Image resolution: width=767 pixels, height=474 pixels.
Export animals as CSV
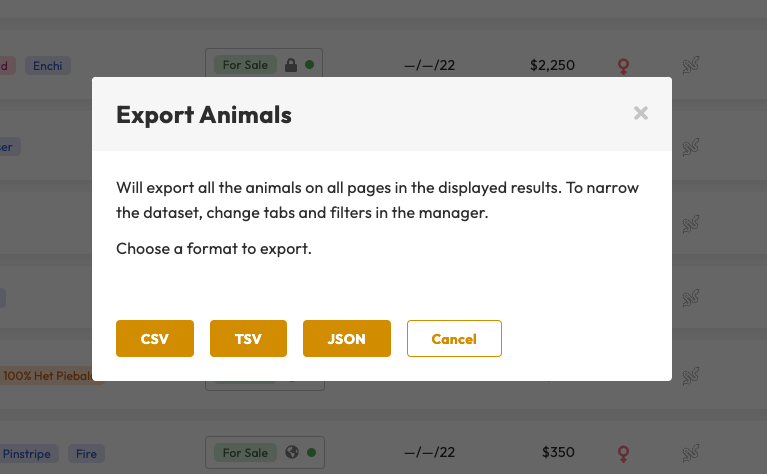pyautogui.click(x=154, y=339)
